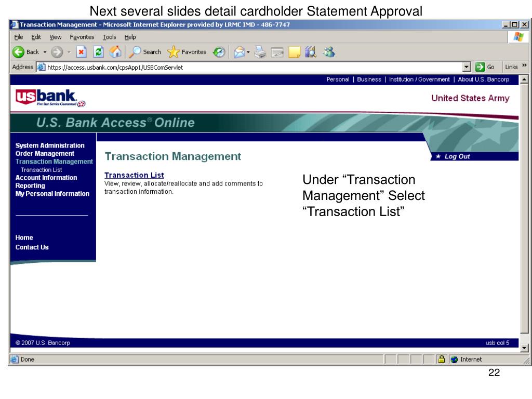Click the browser Forward arrow icon
The width and height of the screenshot is (532, 399).
pos(57,52)
